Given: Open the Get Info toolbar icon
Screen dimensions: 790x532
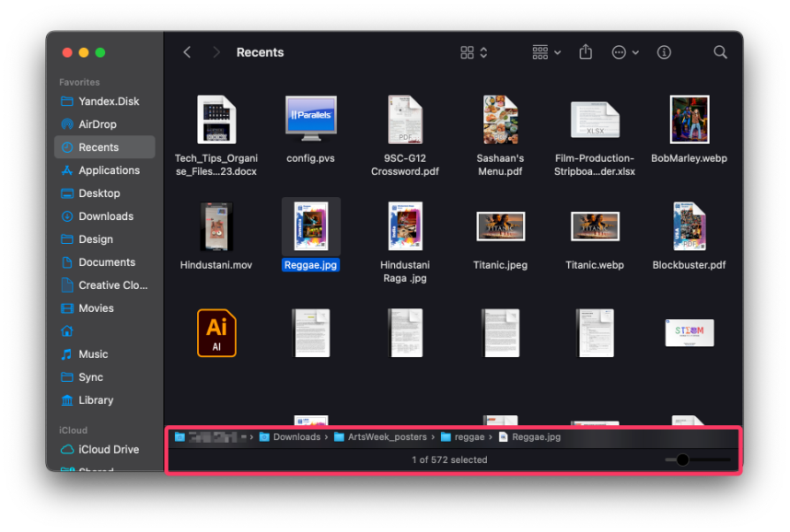Looking at the screenshot, I should (x=664, y=52).
